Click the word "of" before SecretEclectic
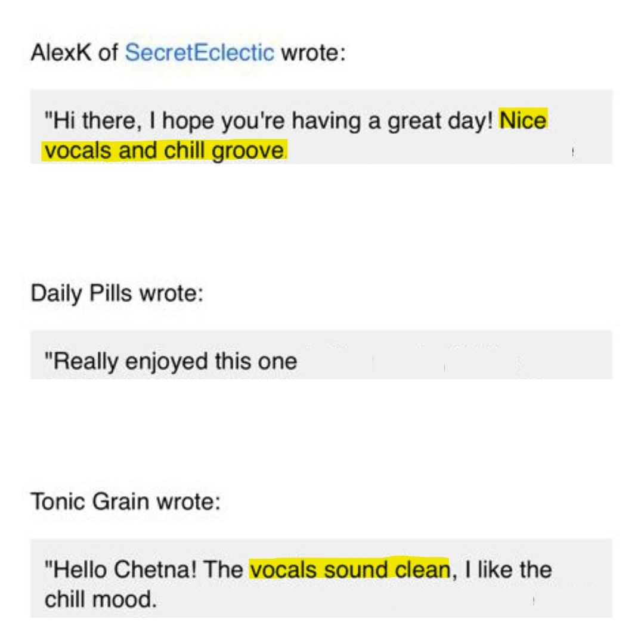The width and height of the screenshot is (644, 644). point(108,52)
